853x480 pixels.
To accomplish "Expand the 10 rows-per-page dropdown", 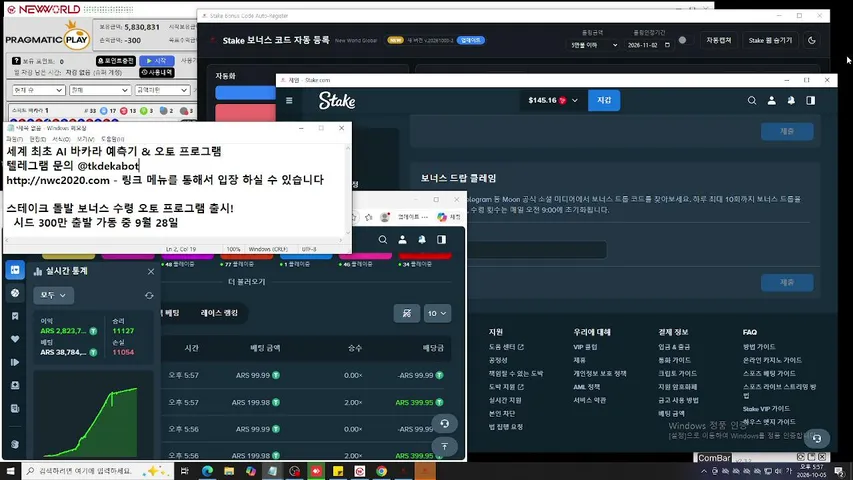I will [437, 313].
